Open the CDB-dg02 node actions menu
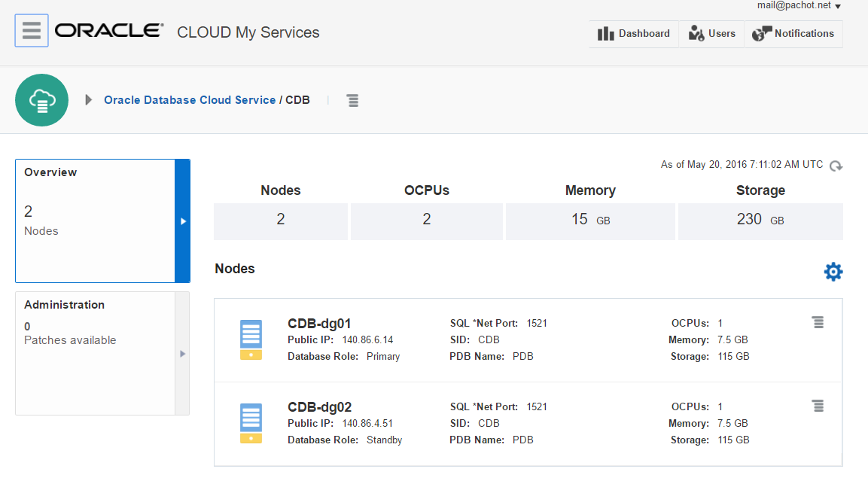This screenshot has width=868, height=484. [818, 406]
